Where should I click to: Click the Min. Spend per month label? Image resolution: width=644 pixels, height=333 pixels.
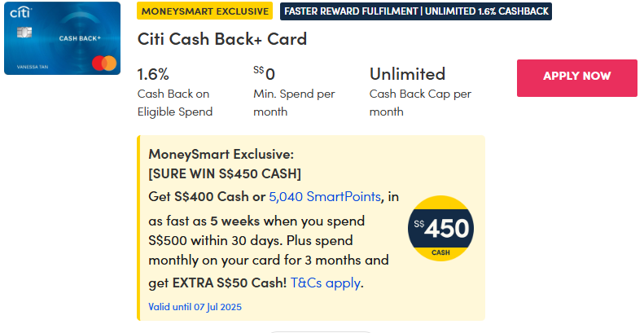[x=294, y=103]
